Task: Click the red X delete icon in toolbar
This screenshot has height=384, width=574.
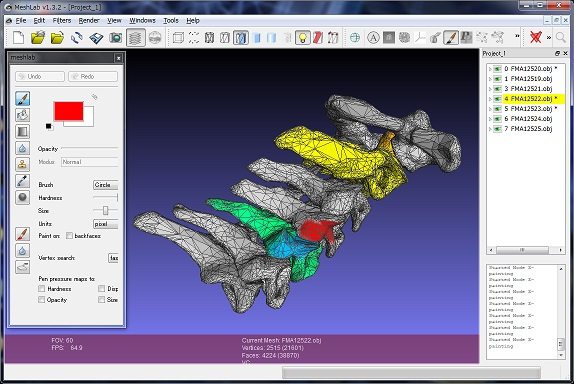Action: 536,37
